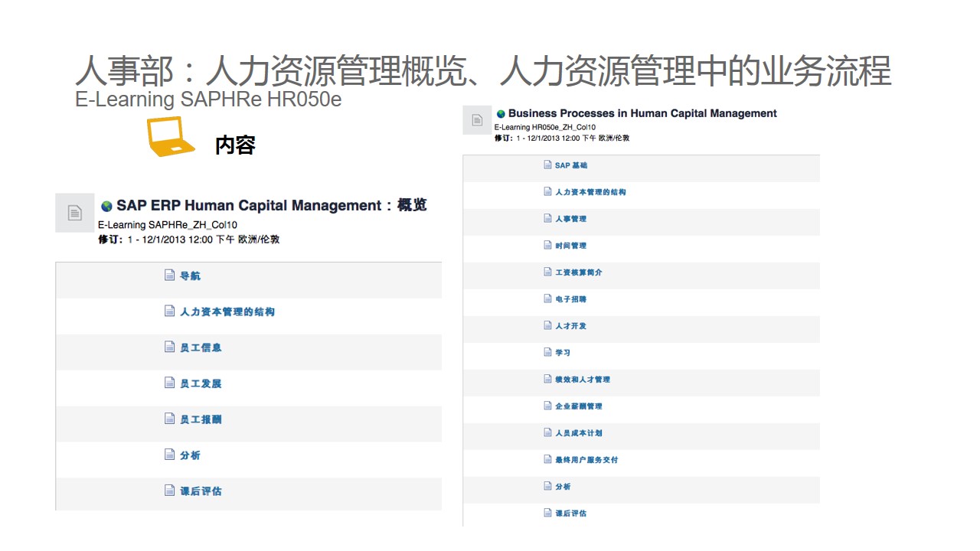
Task: Click the subtitle E-Learning SAPHRe HR050e
Action: (x=208, y=99)
